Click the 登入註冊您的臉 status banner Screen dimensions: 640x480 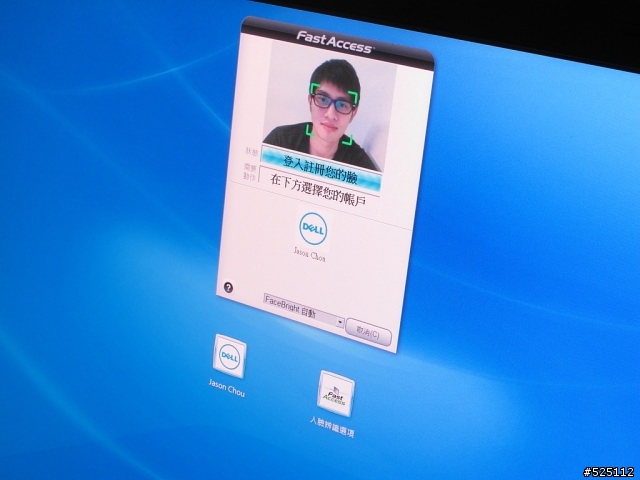coord(321,168)
